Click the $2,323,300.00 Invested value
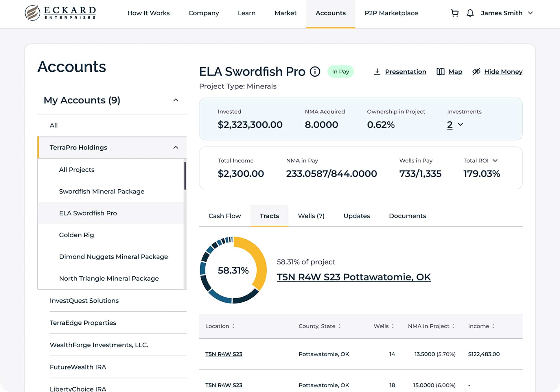Image resolution: width=560 pixels, height=392 pixels. click(x=250, y=125)
